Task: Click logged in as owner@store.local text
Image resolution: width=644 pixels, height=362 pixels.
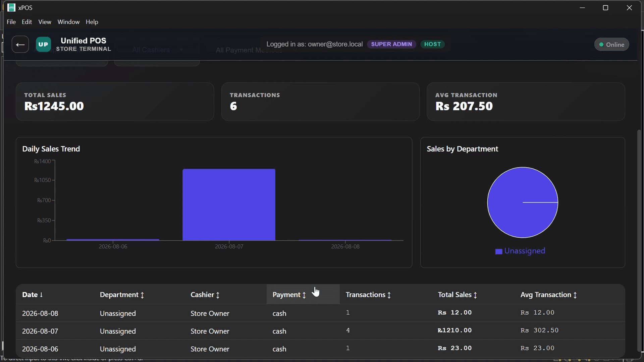Action: point(314,44)
